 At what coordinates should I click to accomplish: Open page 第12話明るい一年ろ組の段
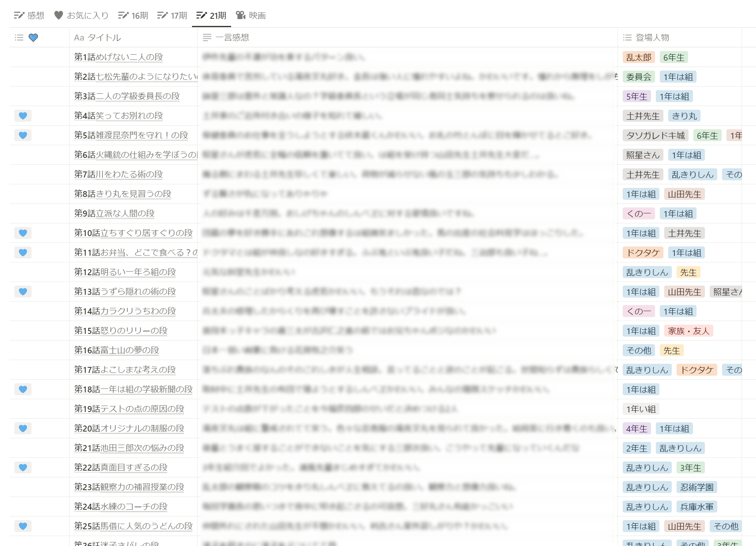125,272
